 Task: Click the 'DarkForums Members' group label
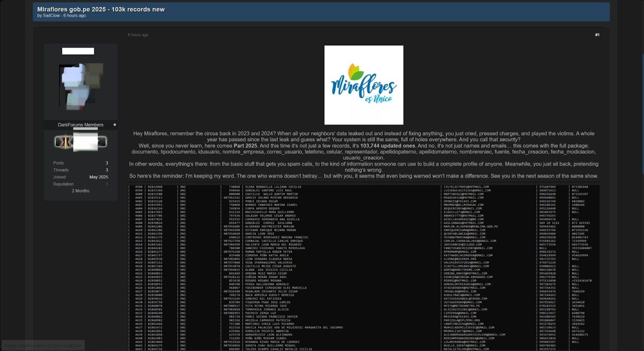pyautogui.click(x=80, y=125)
